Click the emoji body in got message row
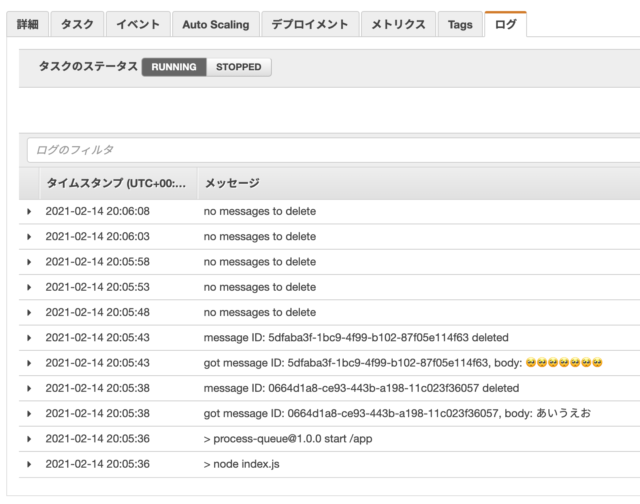640x504 pixels. click(564, 363)
